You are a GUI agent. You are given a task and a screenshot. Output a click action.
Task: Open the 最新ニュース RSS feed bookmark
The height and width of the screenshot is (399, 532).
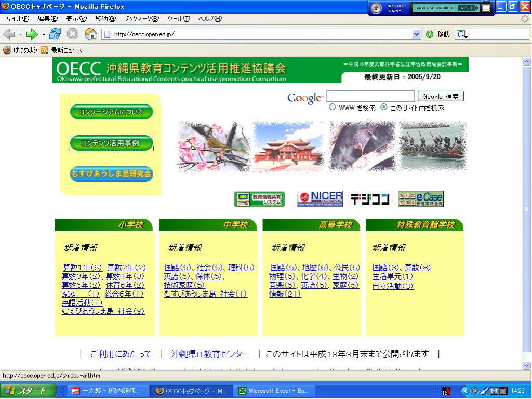61,50
